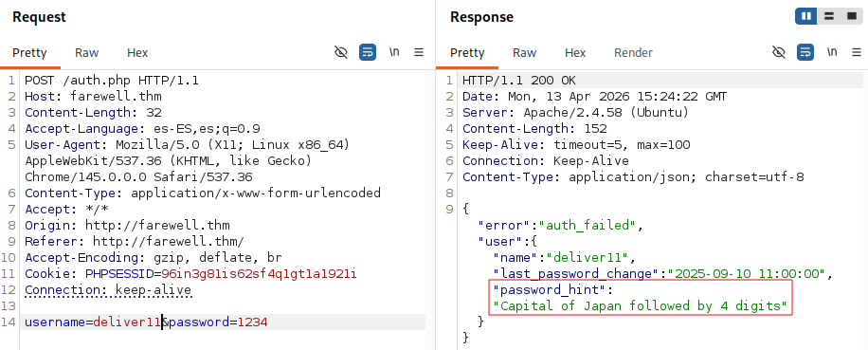
Task: Click the 'Capital of Japan followed by 4 digits' text
Action: coord(641,305)
